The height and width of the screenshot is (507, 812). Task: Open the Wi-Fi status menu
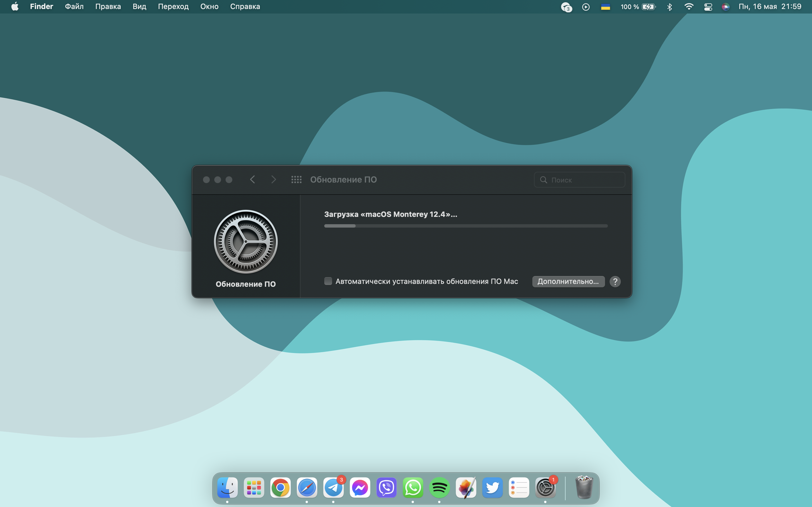click(x=689, y=7)
